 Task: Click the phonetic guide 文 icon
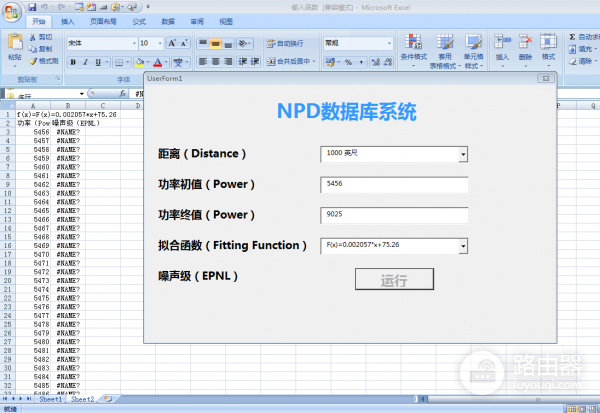178,62
